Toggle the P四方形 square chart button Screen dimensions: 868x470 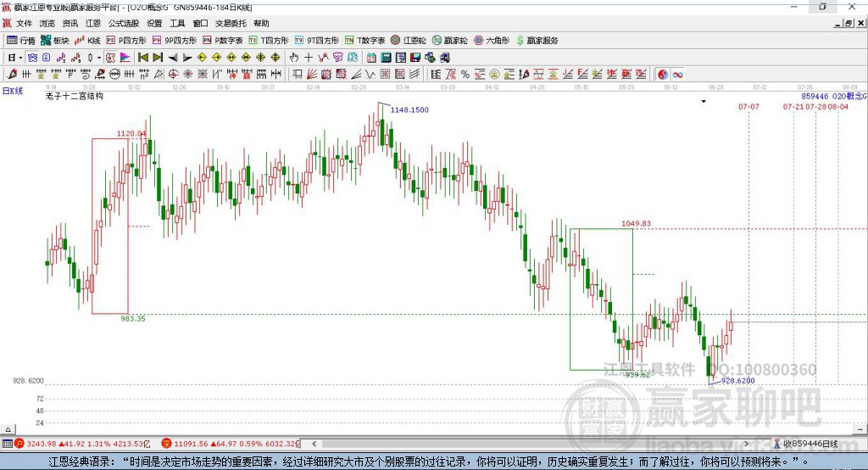pyautogui.click(x=126, y=41)
